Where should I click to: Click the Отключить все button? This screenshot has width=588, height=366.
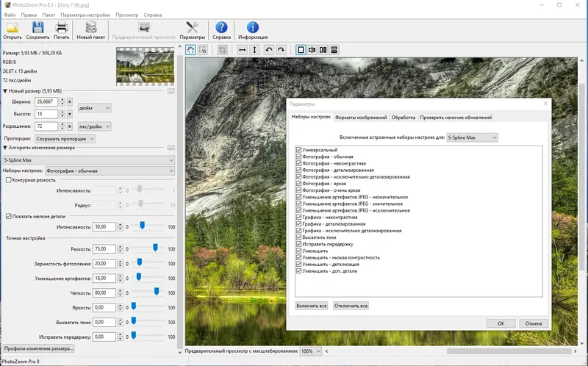click(351, 306)
